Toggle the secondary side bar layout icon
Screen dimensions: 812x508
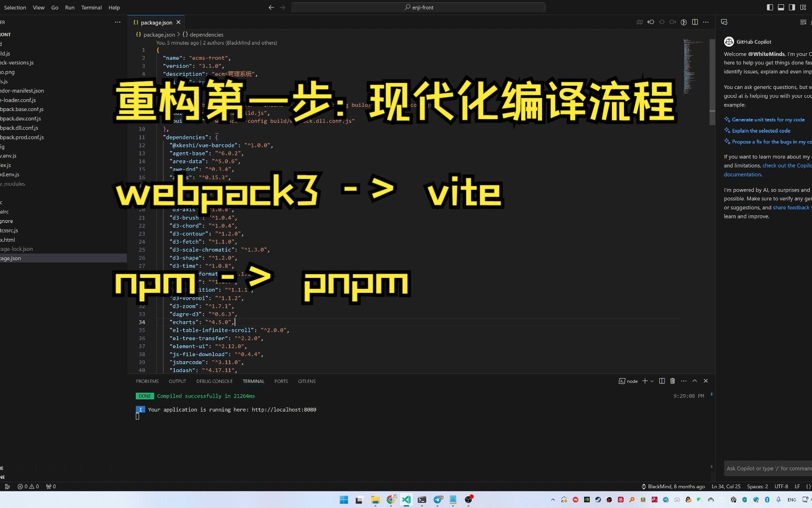pyautogui.click(x=792, y=8)
